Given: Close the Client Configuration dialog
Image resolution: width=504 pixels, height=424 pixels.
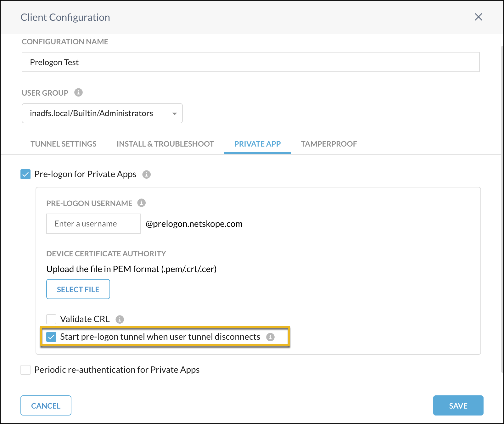Looking at the screenshot, I should coord(478,17).
